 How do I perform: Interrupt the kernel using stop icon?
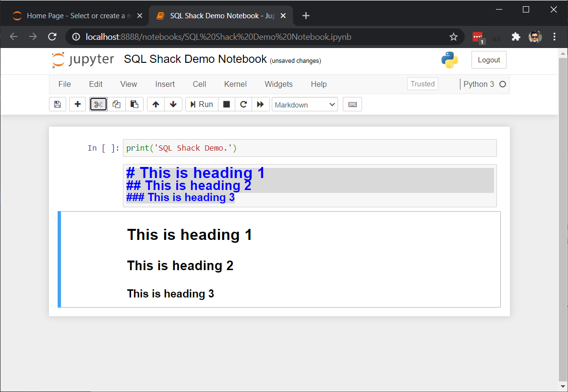pyautogui.click(x=226, y=104)
